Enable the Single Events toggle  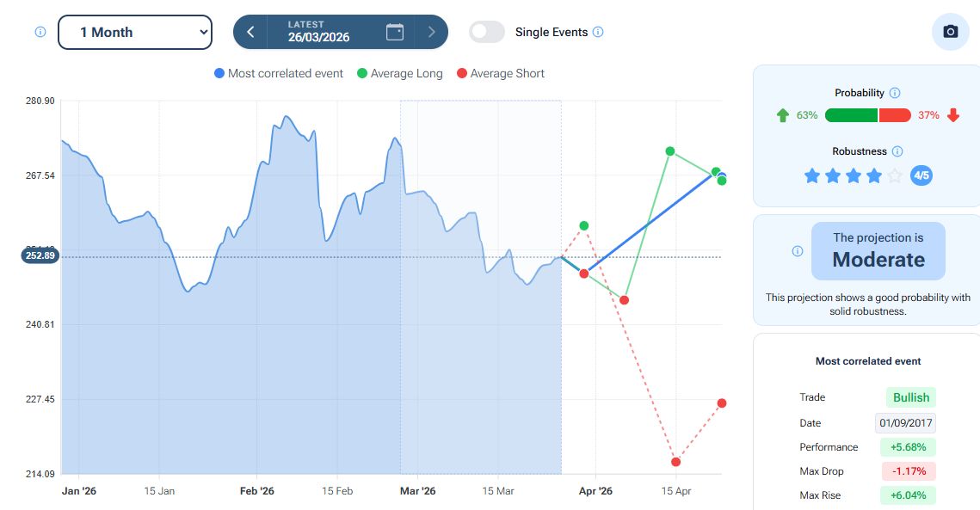pos(487,32)
